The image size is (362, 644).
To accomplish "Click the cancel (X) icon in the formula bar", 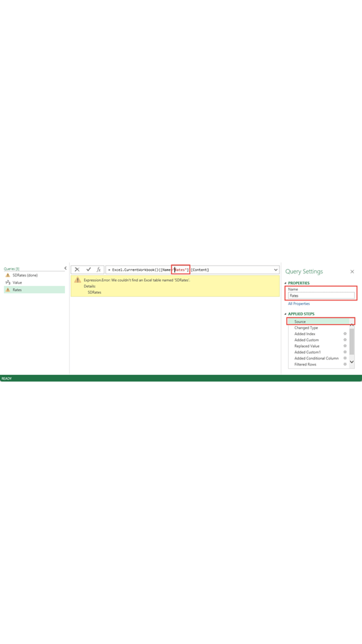I will 77,270.
